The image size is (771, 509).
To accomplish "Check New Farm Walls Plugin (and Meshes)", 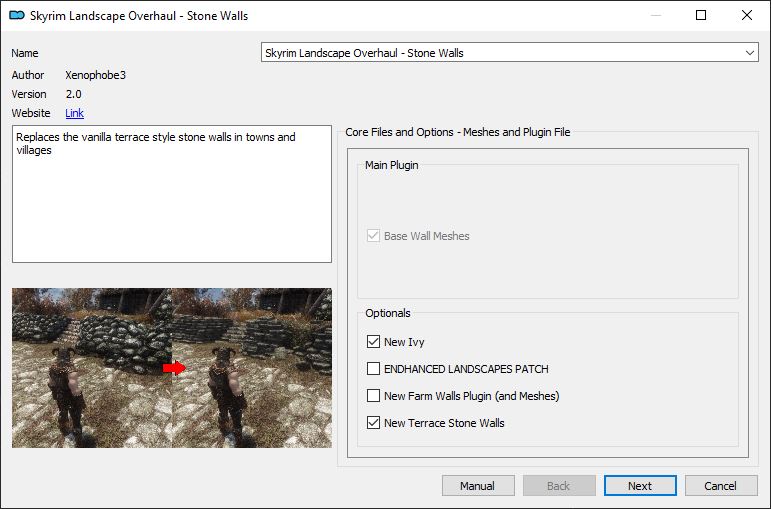I will tap(373, 395).
